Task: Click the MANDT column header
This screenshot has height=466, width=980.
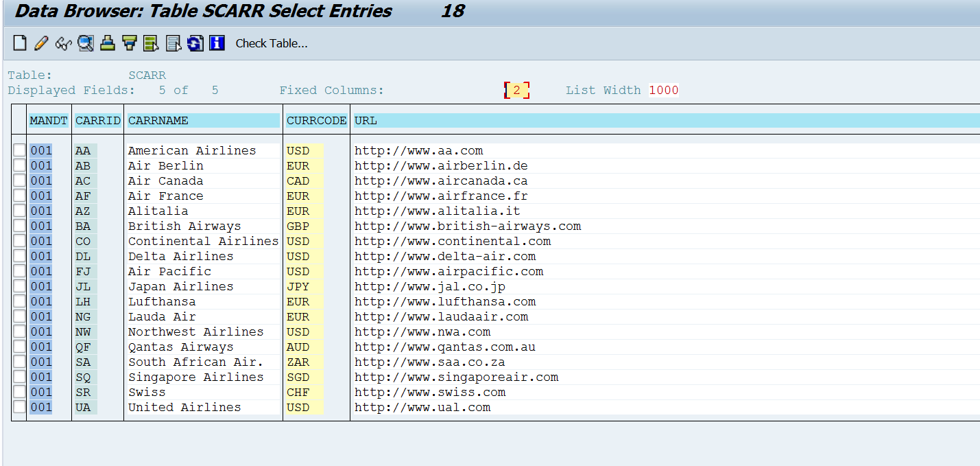Action: click(49, 120)
